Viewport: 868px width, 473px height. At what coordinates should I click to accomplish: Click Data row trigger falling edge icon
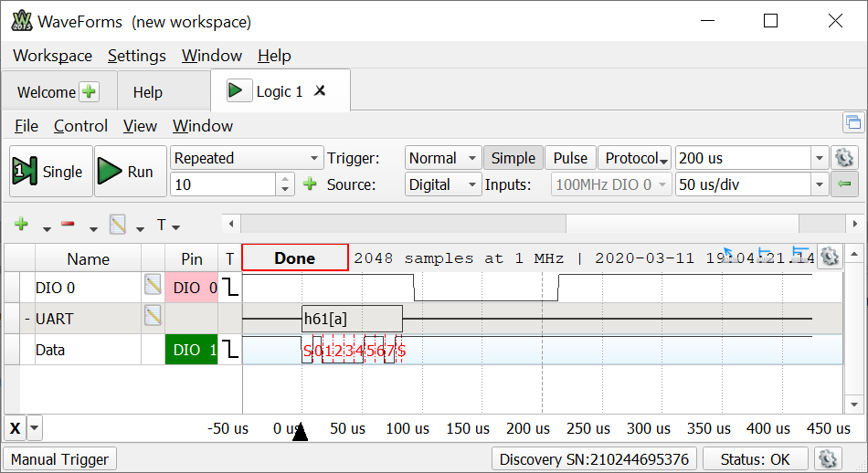pyautogui.click(x=229, y=349)
